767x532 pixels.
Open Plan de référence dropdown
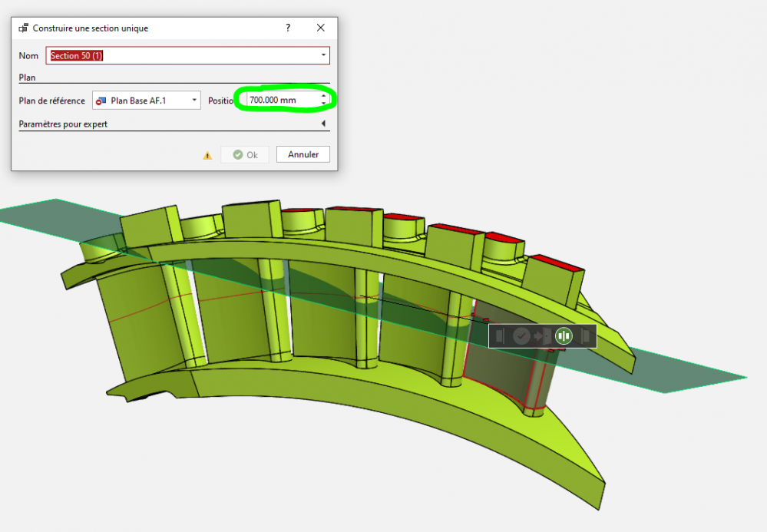[x=194, y=101]
